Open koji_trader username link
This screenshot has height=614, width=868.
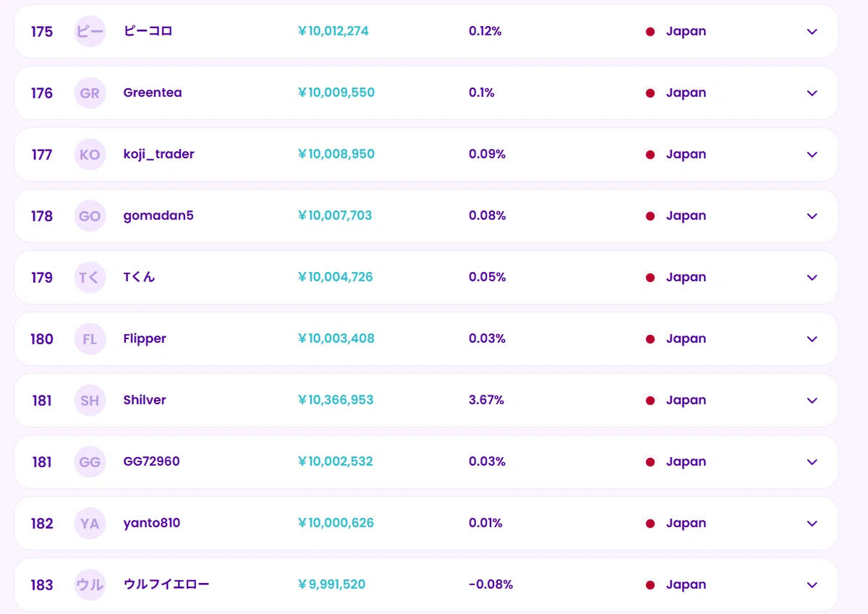(x=158, y=154)
